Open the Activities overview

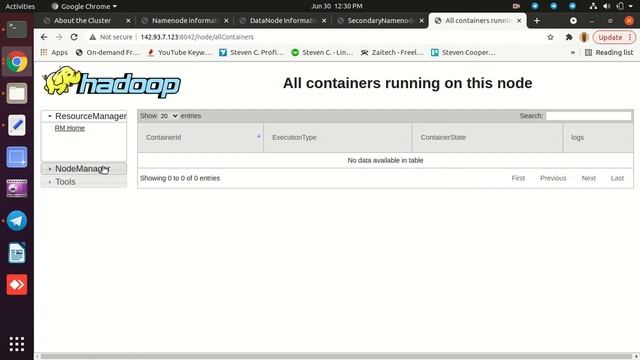20,6
